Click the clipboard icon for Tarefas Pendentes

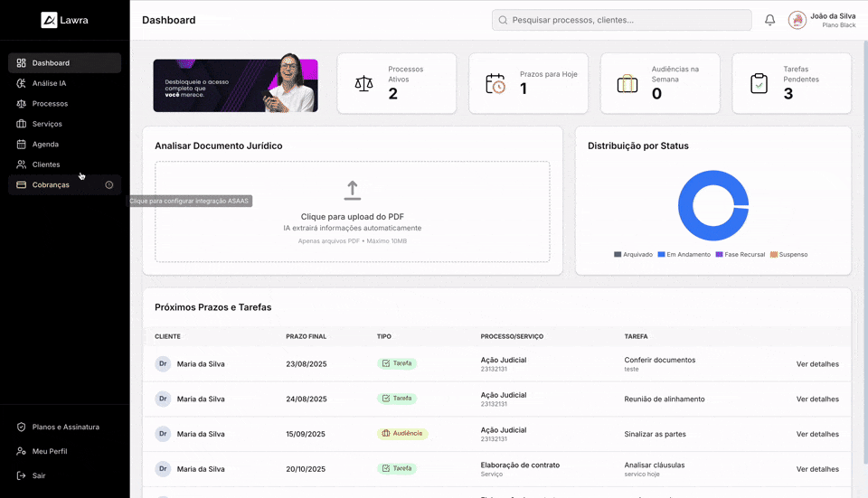759,84
